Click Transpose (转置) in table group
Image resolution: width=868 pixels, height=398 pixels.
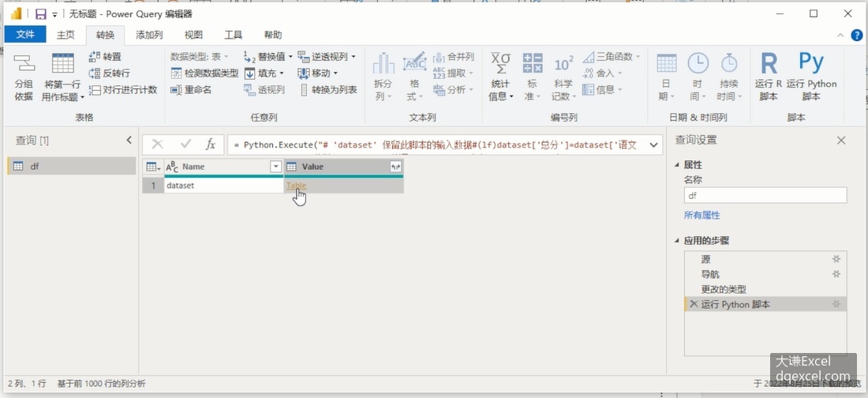[105, 57]
